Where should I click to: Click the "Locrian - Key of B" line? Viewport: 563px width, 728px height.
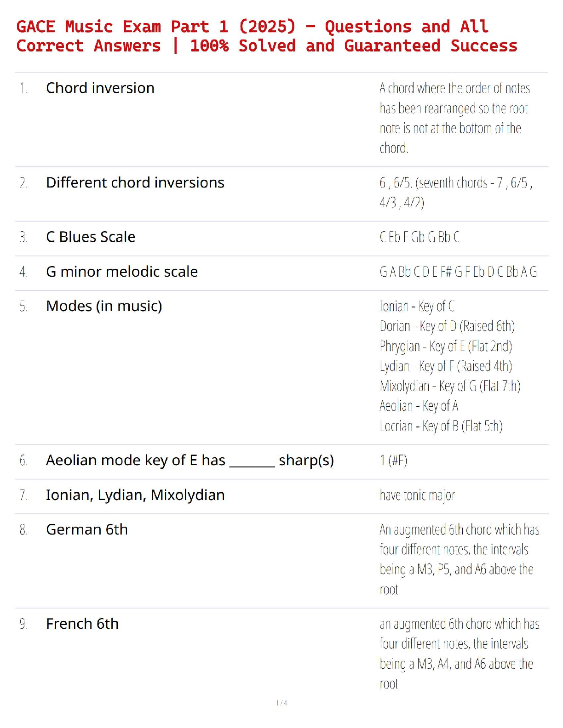pyautogui.click(x=441, y=426)
